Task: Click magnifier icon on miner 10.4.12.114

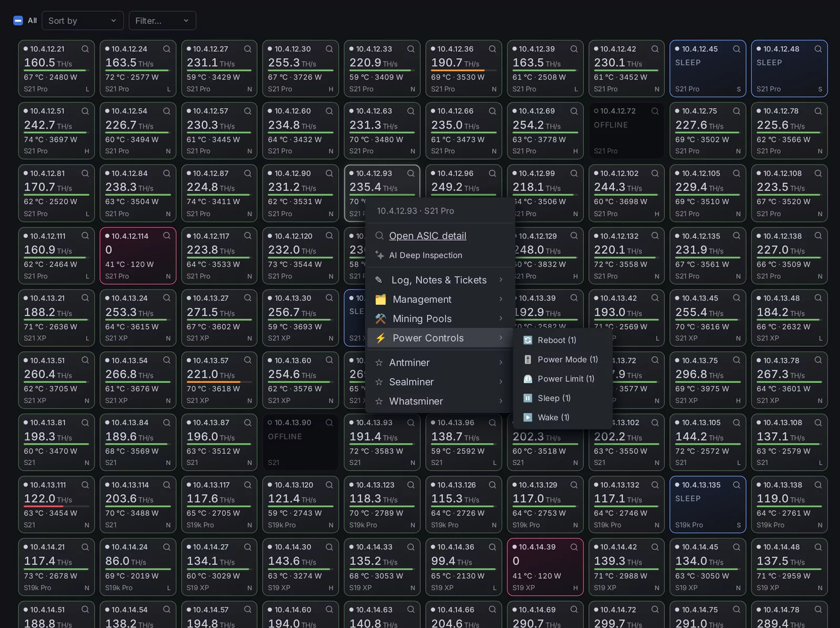Action: pyautogui.click(x=166, y=236)
